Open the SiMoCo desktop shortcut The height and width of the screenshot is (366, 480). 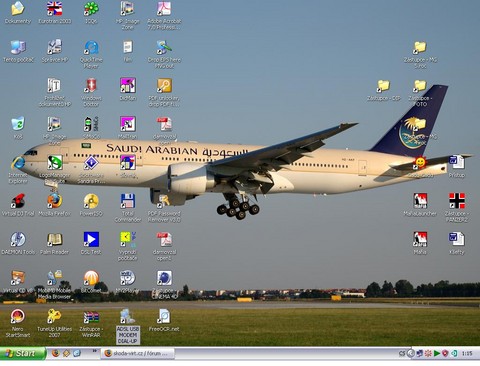[x=91, y=124]
